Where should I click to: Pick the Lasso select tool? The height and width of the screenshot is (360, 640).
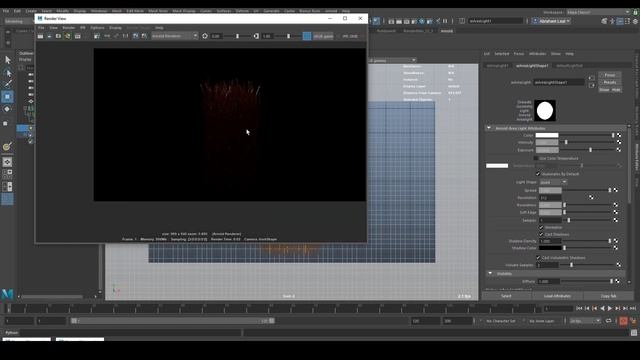pyautogui.click(x=7, y=73)
